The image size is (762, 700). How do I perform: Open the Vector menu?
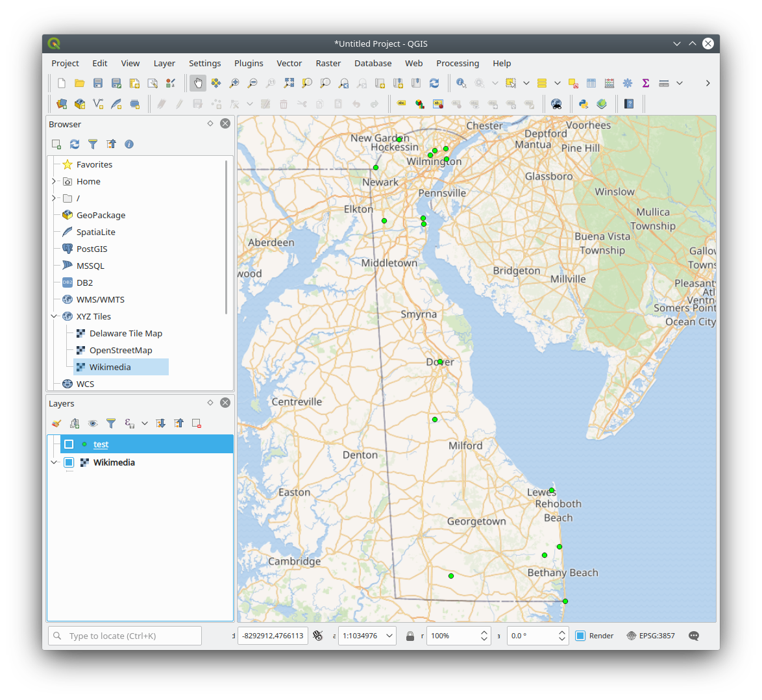(x=289, y=63)
